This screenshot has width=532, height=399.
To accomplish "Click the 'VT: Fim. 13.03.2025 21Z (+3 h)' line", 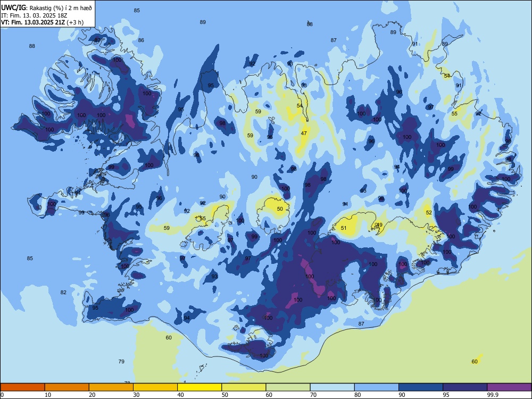I will pyautogui.click(x=43, y=22).
